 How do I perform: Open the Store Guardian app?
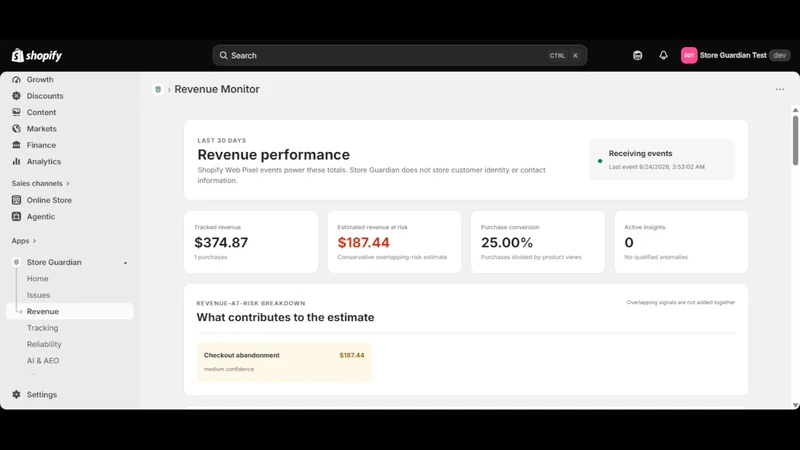click(54, 262)
